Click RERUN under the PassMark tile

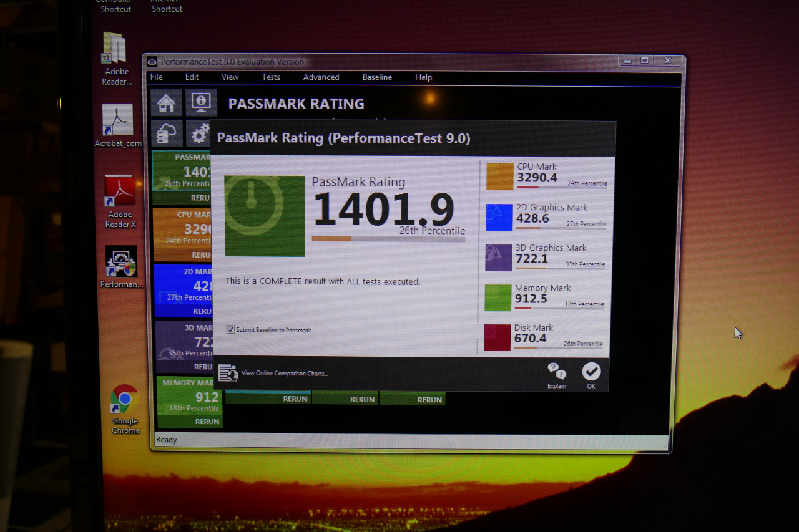point(200,198)
